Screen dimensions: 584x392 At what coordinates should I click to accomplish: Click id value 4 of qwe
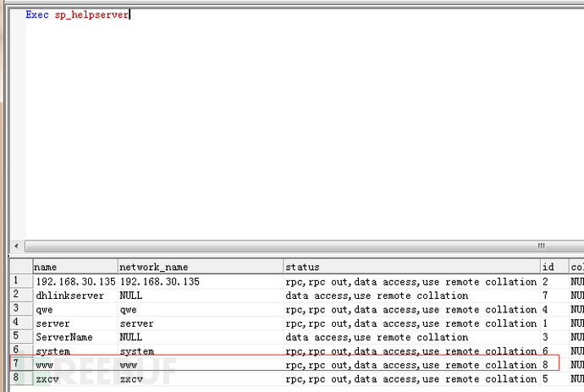pos(554,309)
